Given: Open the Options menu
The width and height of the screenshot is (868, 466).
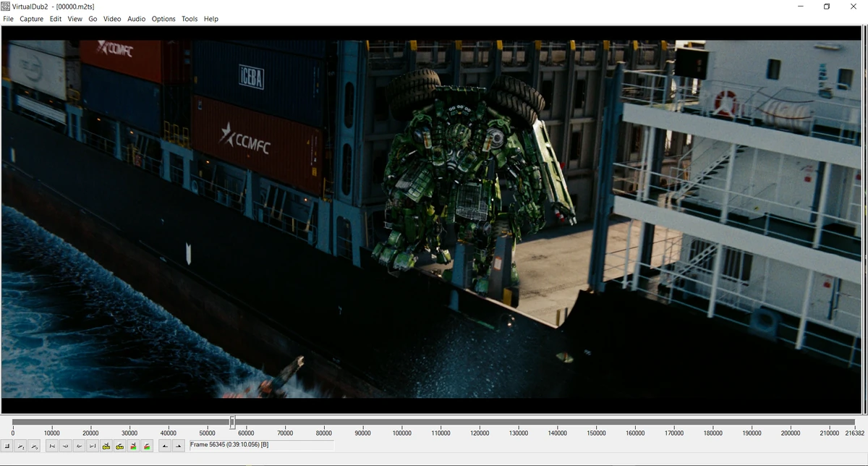Looking at the screenshot, I should tap(163, 19).
